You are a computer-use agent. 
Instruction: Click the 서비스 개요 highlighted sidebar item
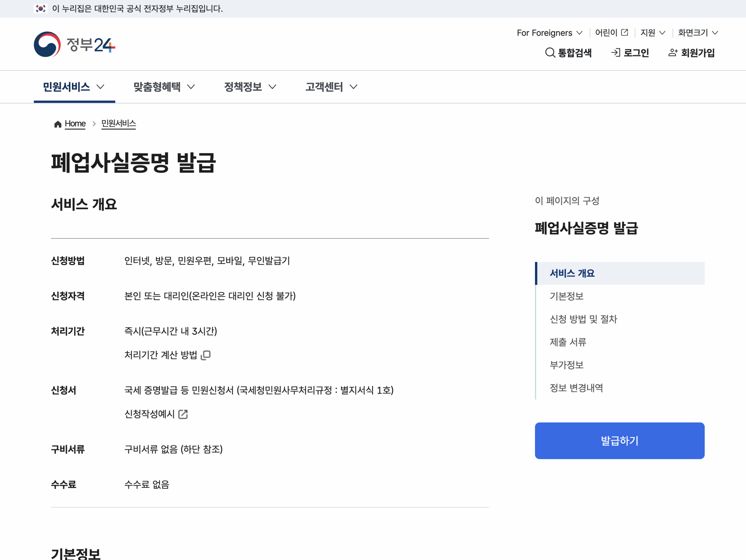point(572,273)
